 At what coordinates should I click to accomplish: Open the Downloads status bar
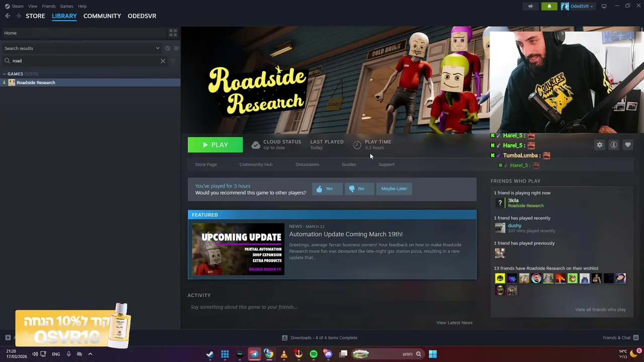point(319,338)
